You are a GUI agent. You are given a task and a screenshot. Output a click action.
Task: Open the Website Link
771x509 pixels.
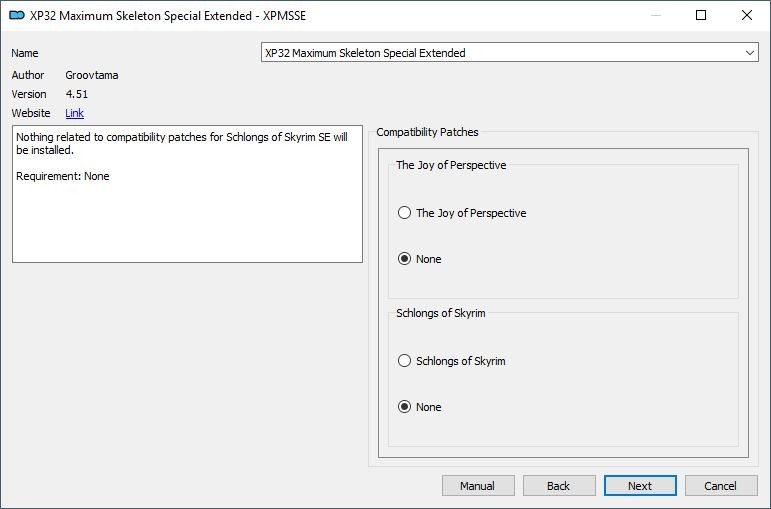click(74, 113)
